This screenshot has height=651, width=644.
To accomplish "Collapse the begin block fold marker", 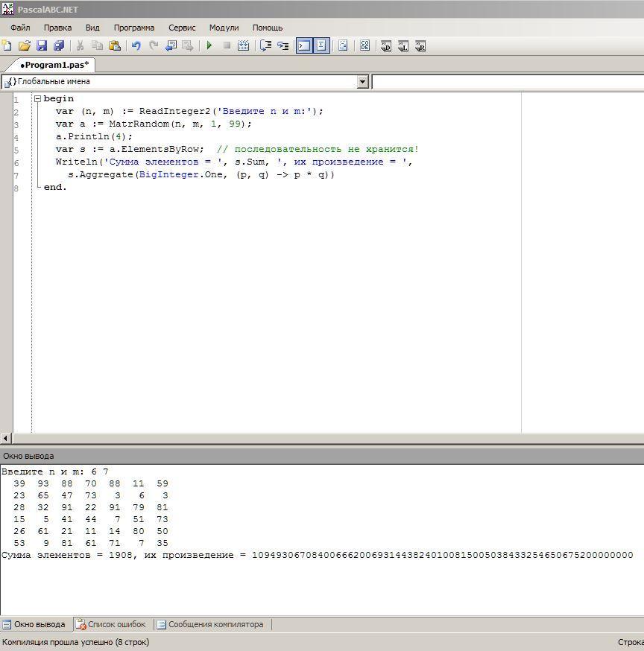I will click(37, 99).
